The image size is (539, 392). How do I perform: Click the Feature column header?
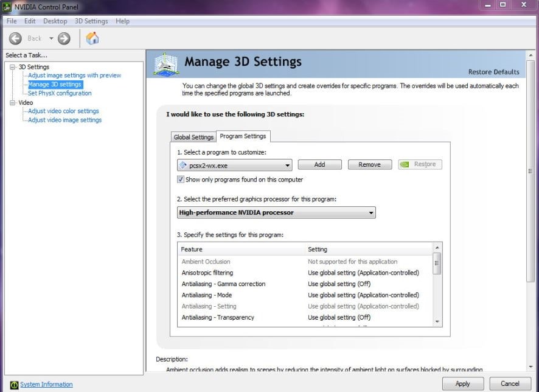pos(242,250)
